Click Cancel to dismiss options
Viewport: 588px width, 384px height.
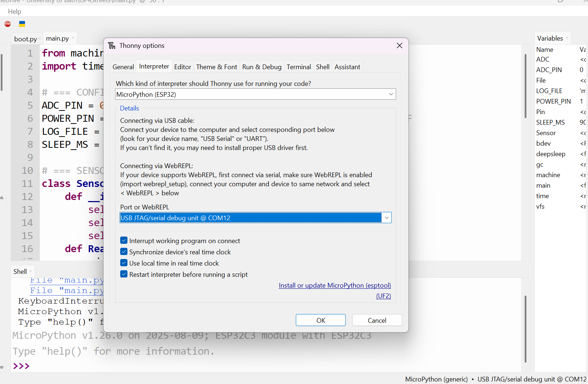(377, 320)
